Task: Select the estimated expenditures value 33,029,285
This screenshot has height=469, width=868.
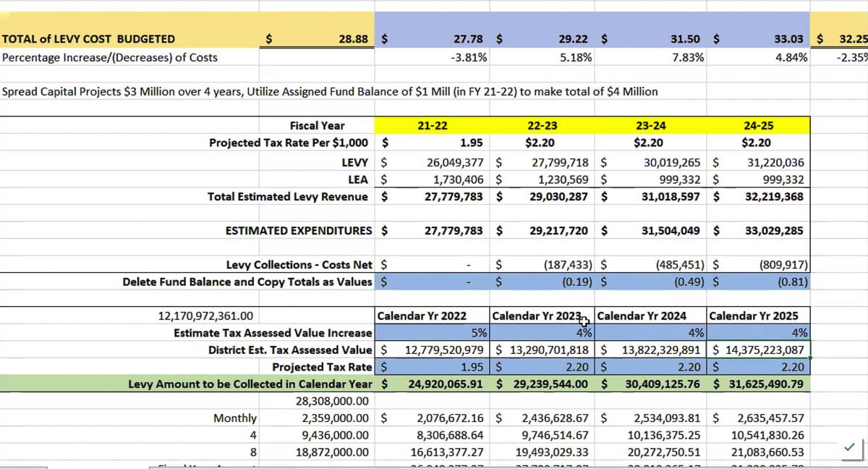Action: click(x=773, y=231)
